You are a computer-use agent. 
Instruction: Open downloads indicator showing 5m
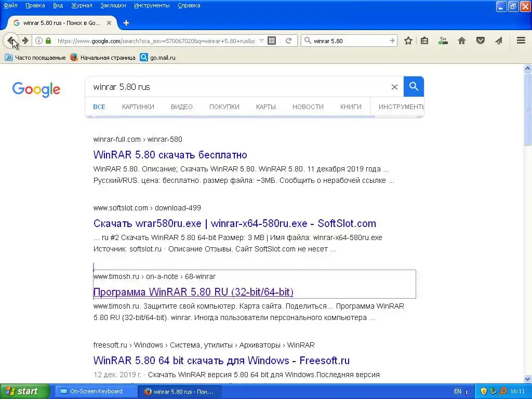click(x=443, y=41)
